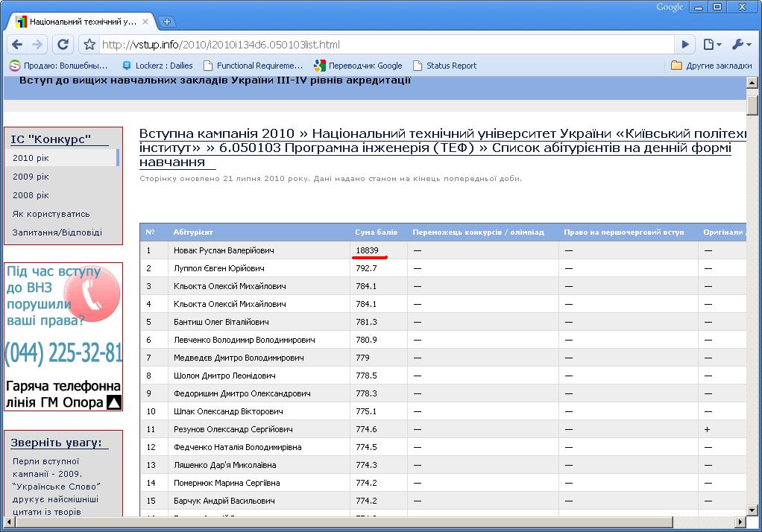Open the wrench settings menu dropdown
This screenshot has width=762, height=532.
point(741,45)
